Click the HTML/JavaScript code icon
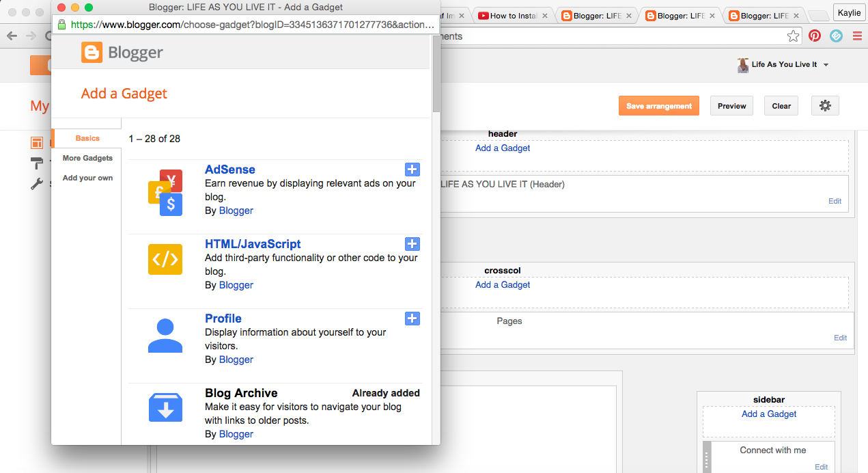 (x=165, y=259)
